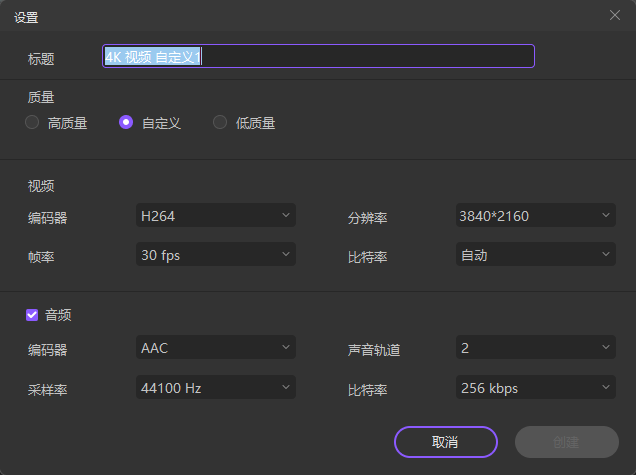Click the 标题 text input field
The height and width of the screenshot is (475, 636).
click(318, 56)
